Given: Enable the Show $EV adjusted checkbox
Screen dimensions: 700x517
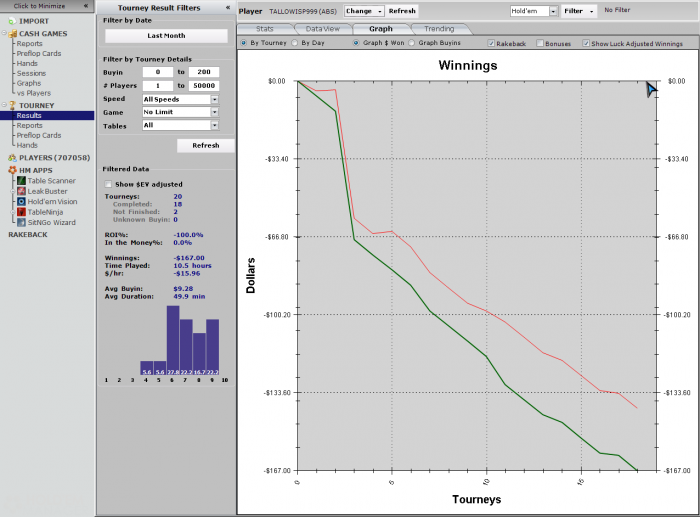Looking at the screenshot, I should click(x=109, y=184).
